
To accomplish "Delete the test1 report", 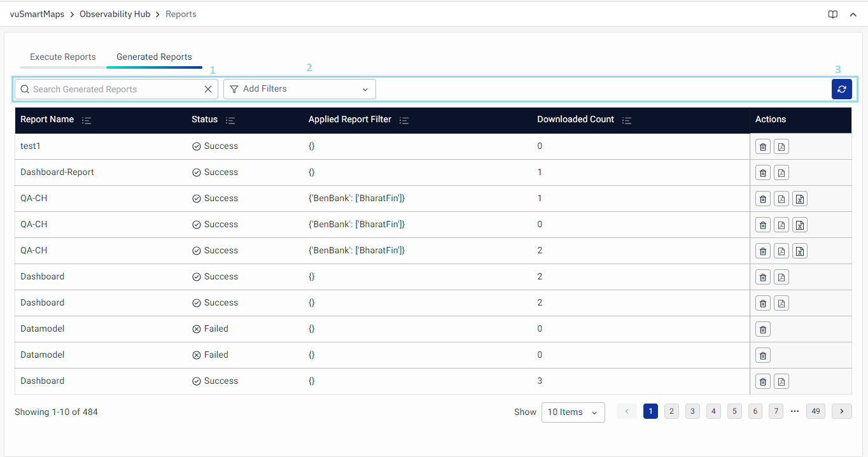I will coord(762,146).
